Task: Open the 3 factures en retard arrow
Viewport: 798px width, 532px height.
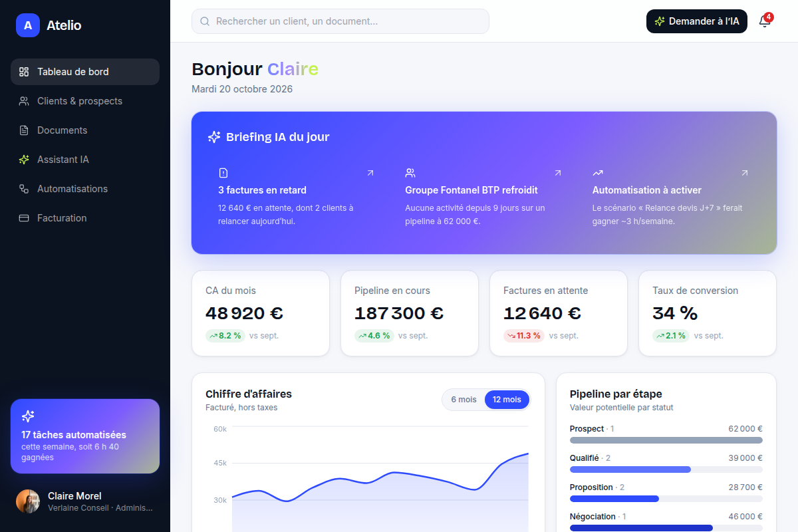Action: [x=370, y=173]
